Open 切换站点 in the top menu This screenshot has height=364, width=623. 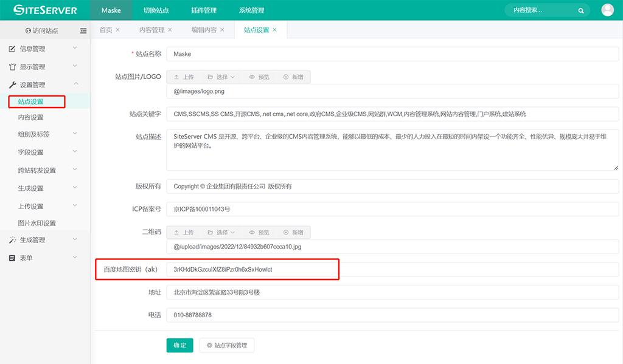pyautogui.click(x=156, y=10)
